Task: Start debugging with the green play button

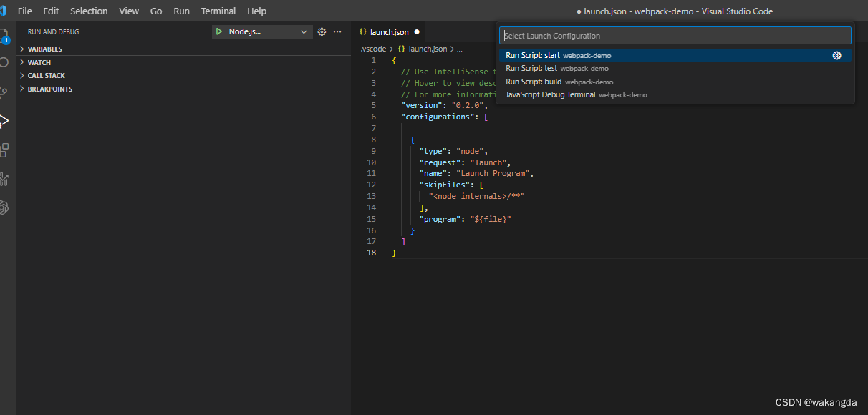Action: tap(219, 31)
